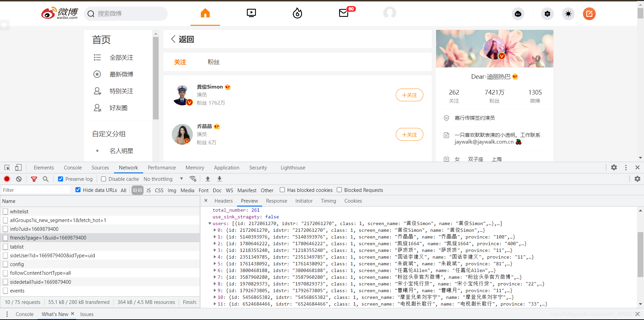This screenshot has width=644, height=320.
Task: Switch to the Sources panel
Action: 100,167
